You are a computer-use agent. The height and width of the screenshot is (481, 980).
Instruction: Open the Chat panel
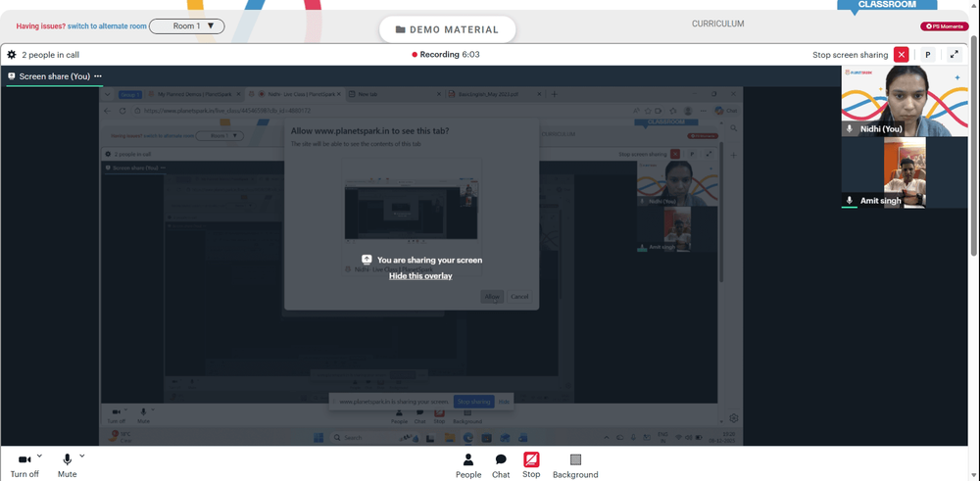pos(501,466)
